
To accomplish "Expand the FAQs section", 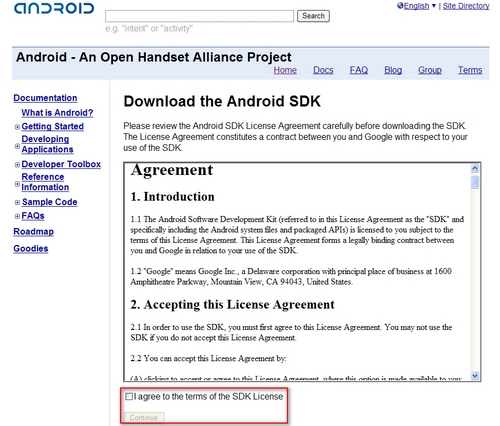I will [17, 216].
